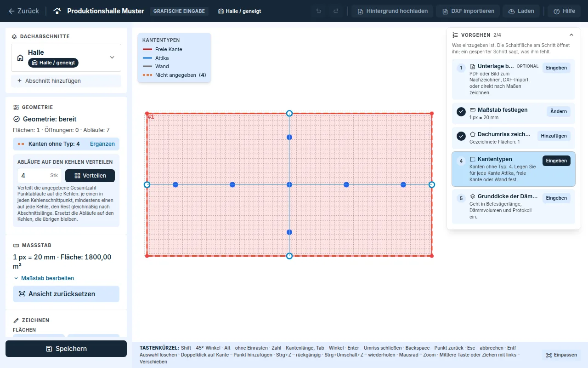This screenshot has width=588, height=368.
Task: Click Abschnitt hinzufügen
Action: tap(66, 81)
